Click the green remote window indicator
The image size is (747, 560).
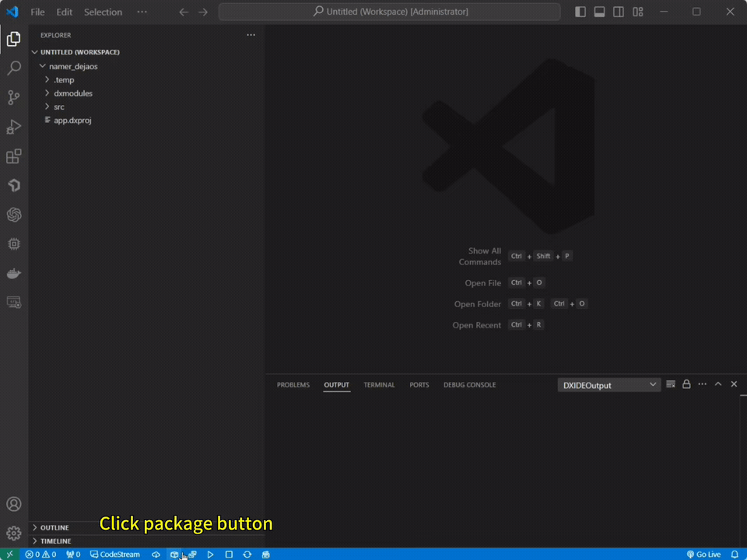pos(9,555)
